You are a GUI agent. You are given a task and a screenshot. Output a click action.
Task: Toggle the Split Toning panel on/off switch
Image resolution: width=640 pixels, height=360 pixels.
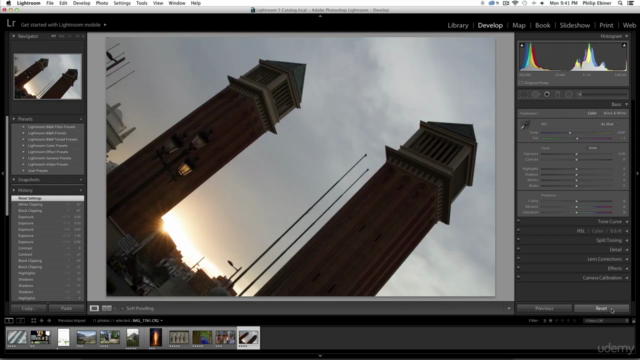[x=518, y=240]
